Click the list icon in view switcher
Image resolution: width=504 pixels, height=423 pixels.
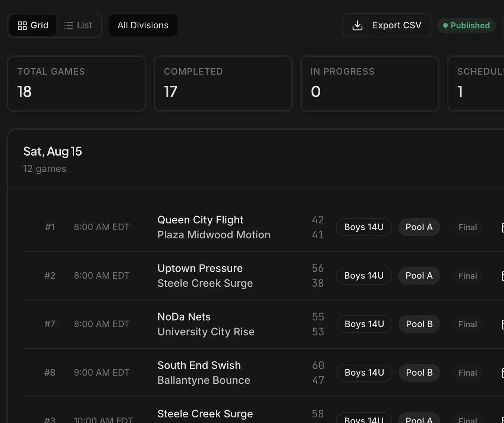pos(69,25)
